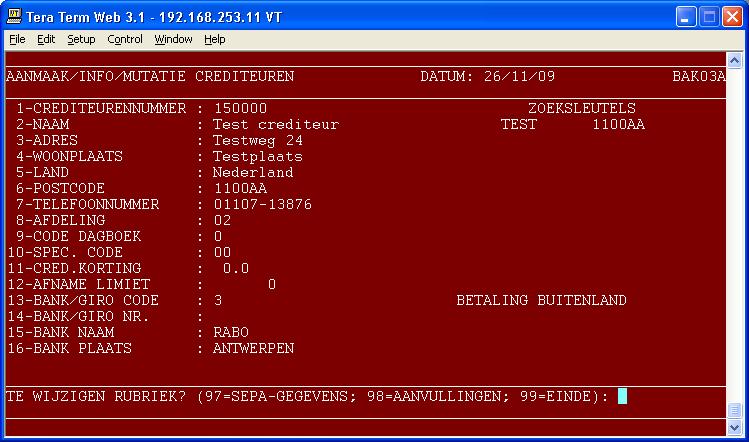Click the cursor block after the EINDE prompt
This screenshot has width=749, height=442.
(x=622, y=396)
